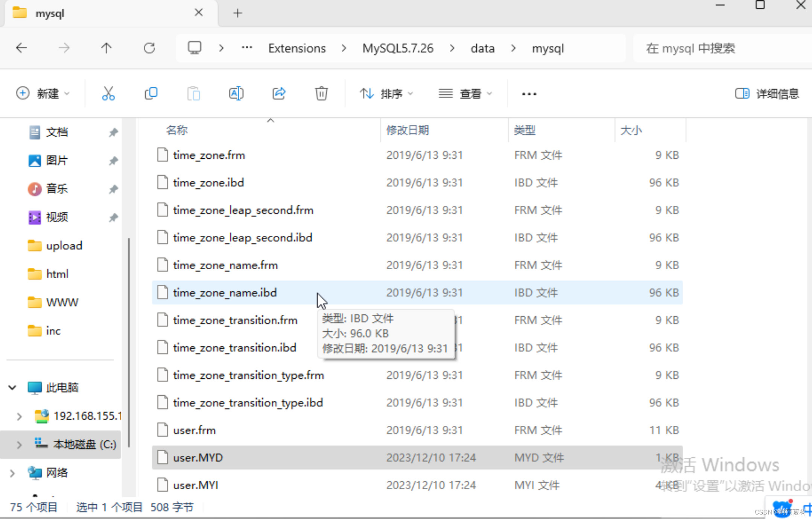Expand the 192.168.155.1 network location
Viewport: 812px width, 519px height.
[19, 416]
